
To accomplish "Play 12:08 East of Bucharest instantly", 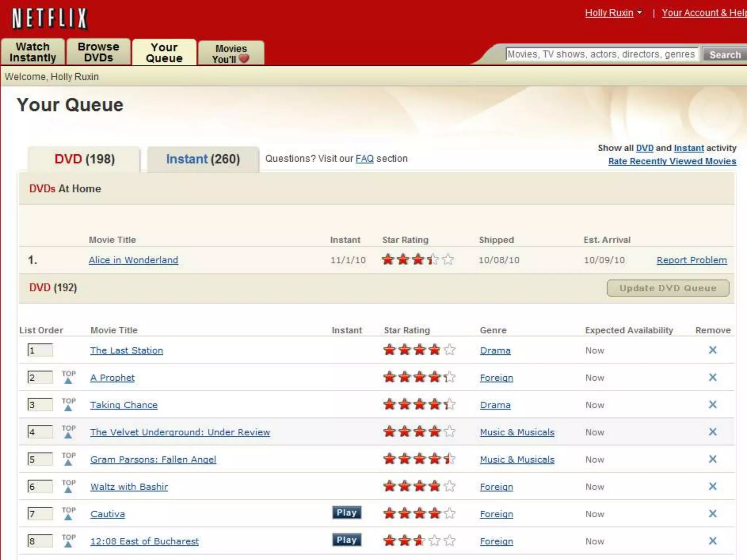I will pyautogui.click(x=347, y=540).
